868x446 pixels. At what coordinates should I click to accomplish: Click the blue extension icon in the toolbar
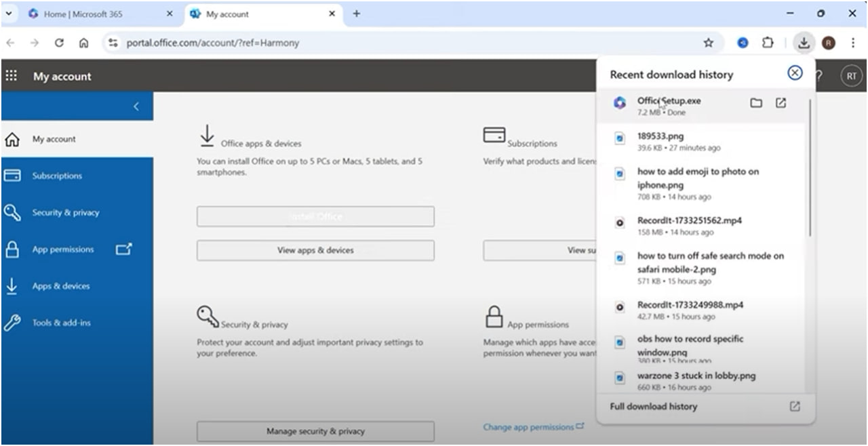tap(743, 43)
